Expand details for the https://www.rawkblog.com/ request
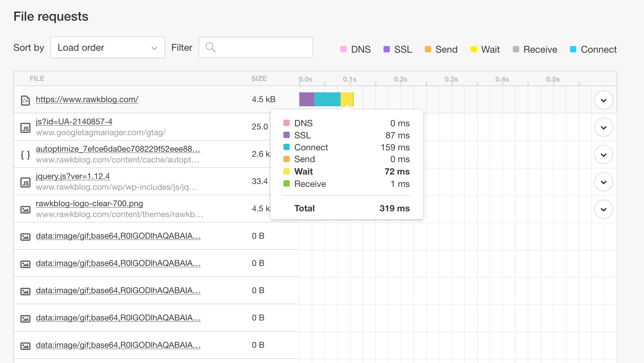 click(603, 100)
